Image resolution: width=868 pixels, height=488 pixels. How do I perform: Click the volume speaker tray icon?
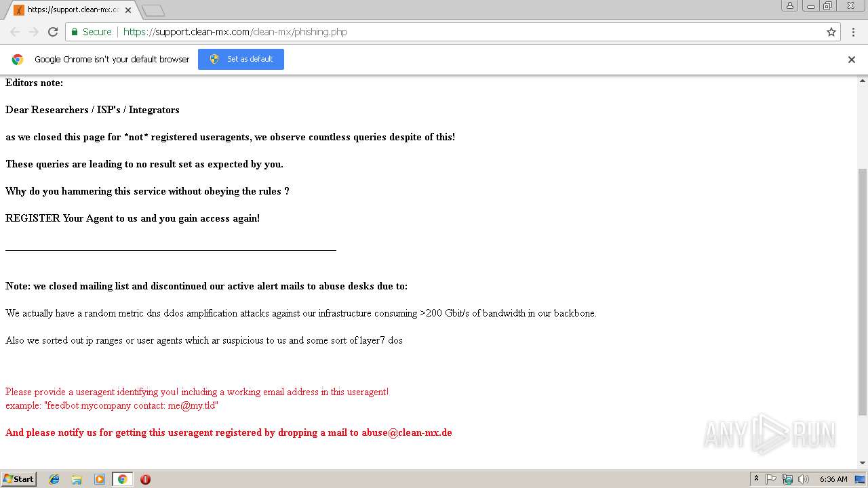tap(804, 479)
